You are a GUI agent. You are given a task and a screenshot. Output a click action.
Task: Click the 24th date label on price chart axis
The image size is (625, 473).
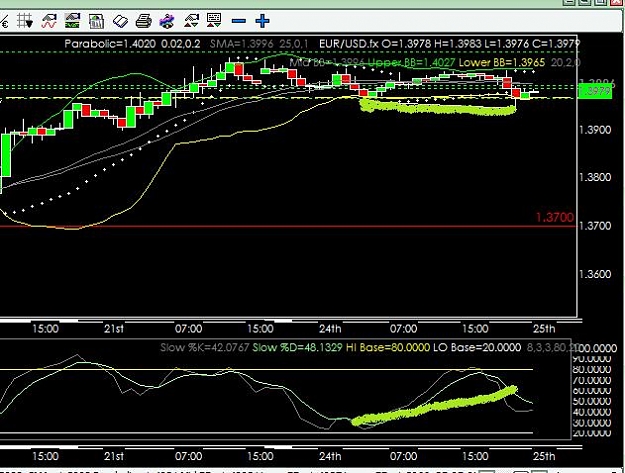[330, 329]
